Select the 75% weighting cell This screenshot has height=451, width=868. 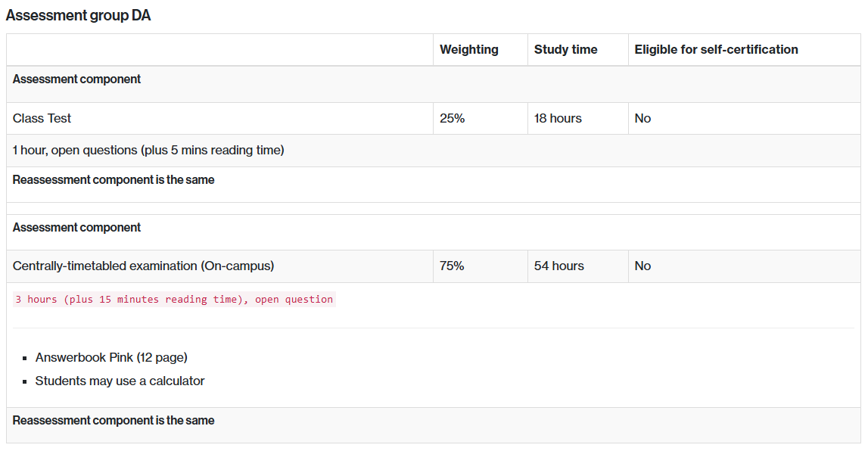tap(453, 266)
